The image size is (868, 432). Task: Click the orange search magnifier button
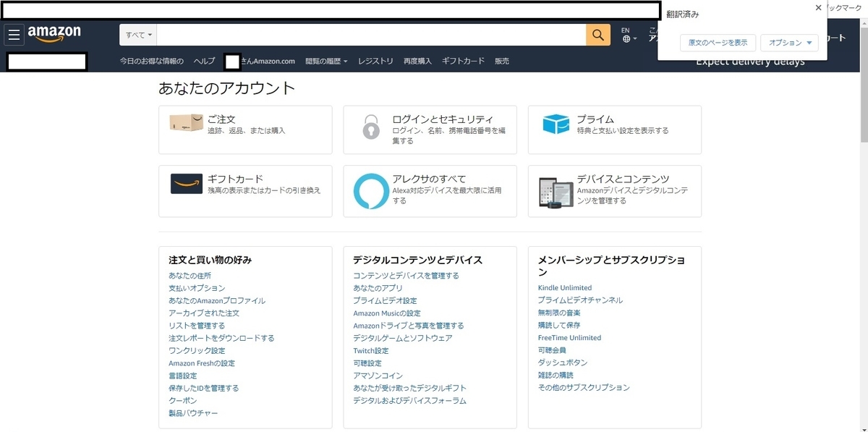coord(598,35)
